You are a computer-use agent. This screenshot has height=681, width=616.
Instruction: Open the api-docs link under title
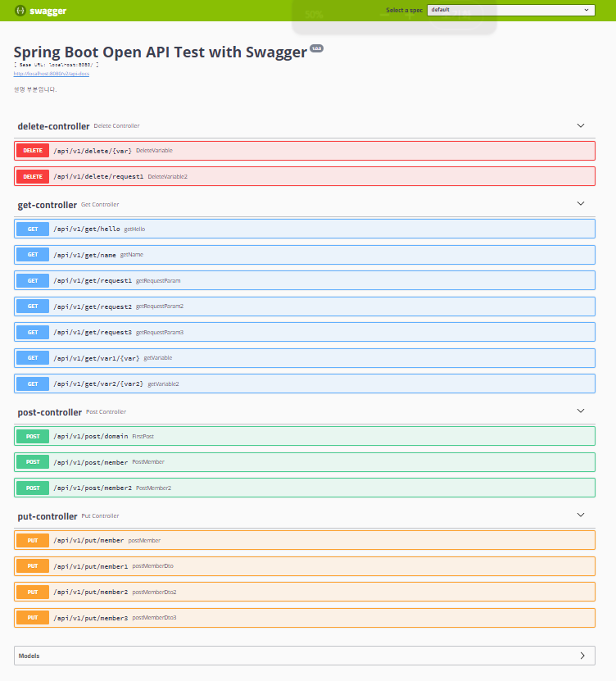52,74
